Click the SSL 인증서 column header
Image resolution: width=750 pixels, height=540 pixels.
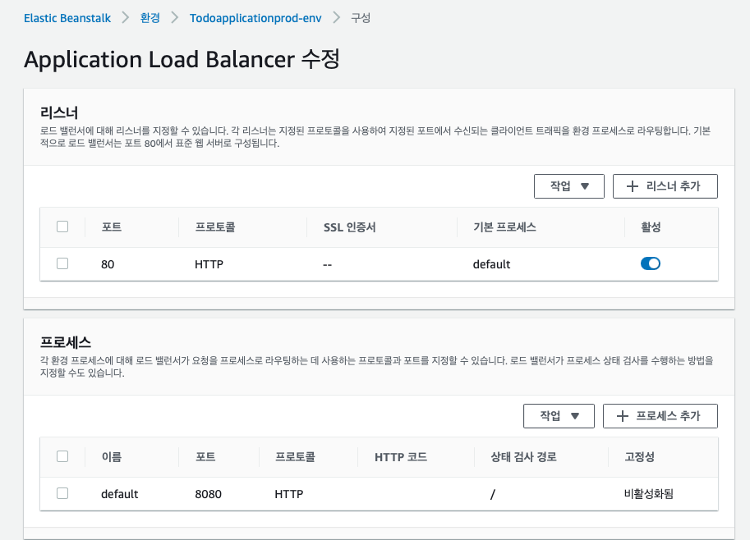[350, 227]
